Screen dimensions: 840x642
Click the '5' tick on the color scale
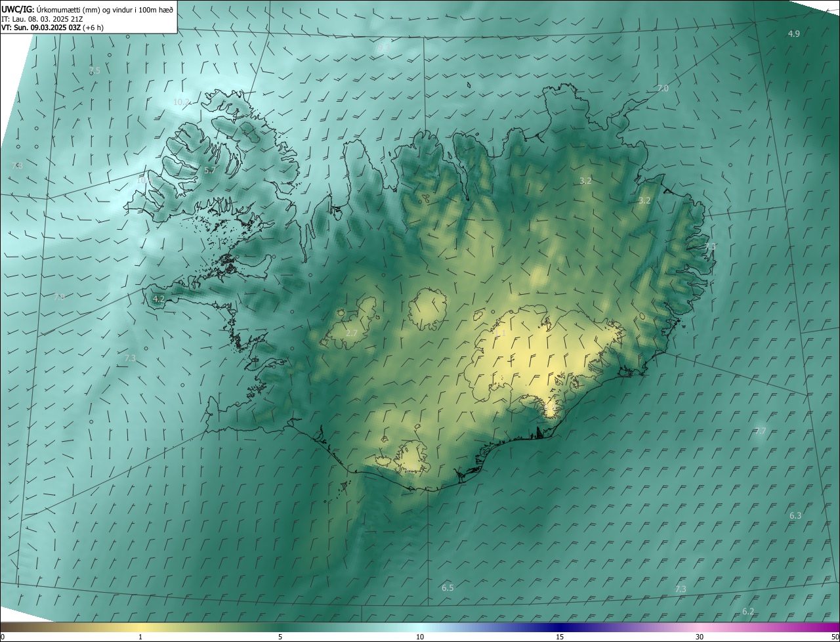point(280,637)
